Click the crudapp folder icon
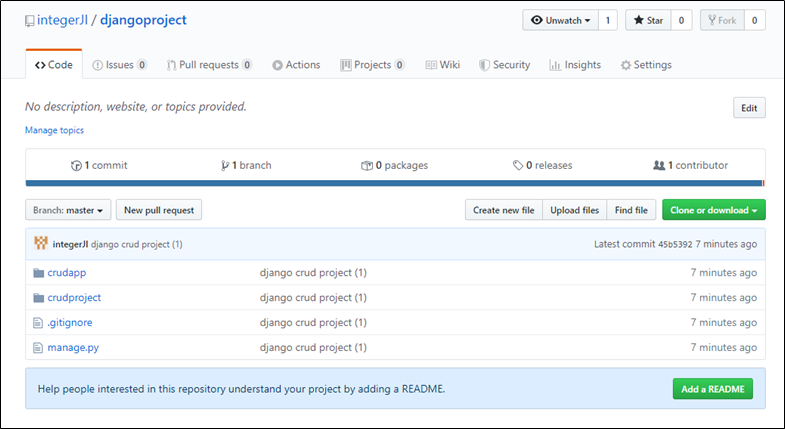The width and height of the screenshot is (785, 429). [x=39, y=273]
